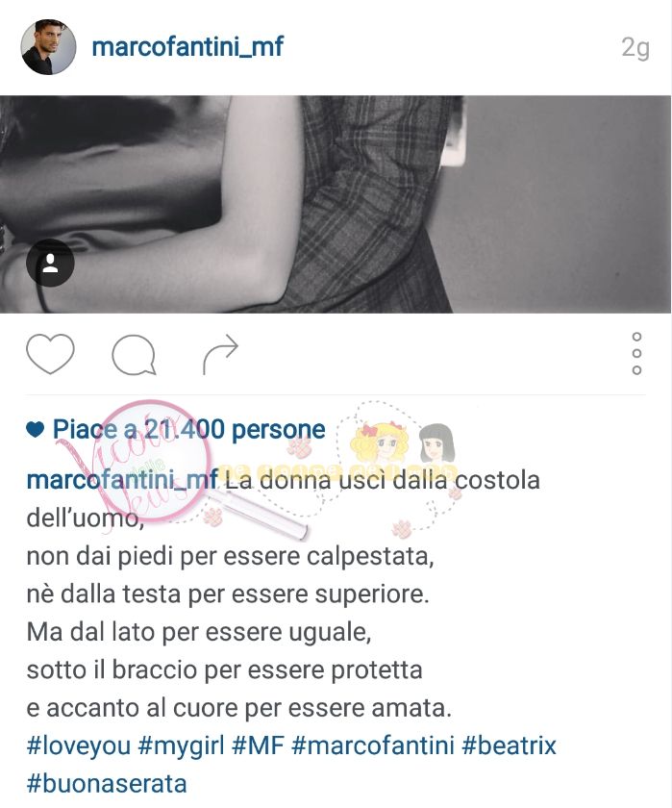Open the marcofantini_mf username in the caption
Image resolution: width=672 pixels, height=808 pixels.
[122, 480]
